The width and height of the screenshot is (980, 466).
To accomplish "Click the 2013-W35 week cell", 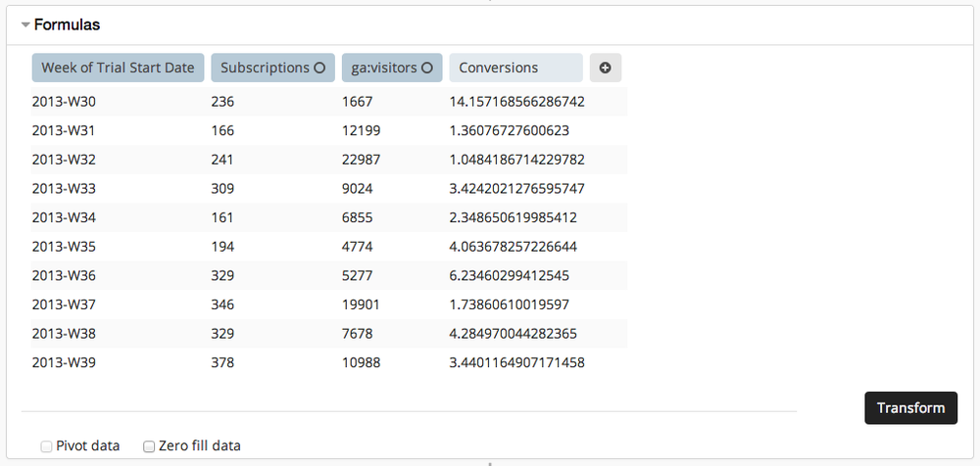I will click(x=64, y=247).
